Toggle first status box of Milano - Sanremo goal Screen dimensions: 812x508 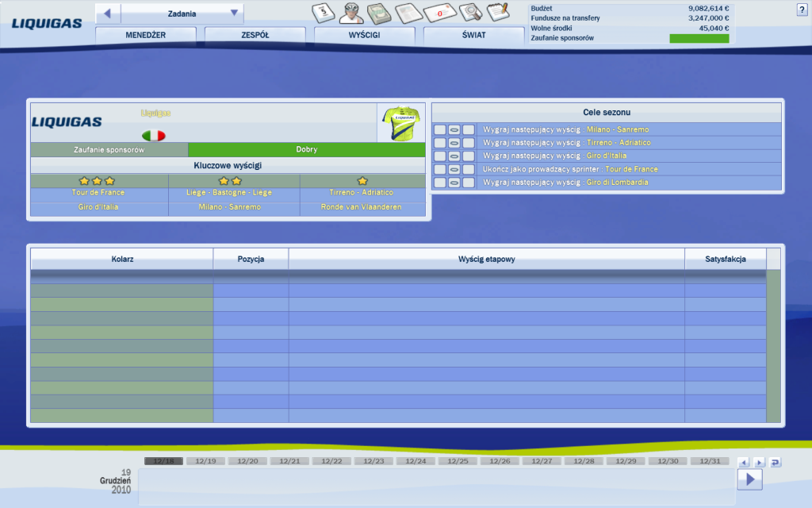click(x=439, y=129)
